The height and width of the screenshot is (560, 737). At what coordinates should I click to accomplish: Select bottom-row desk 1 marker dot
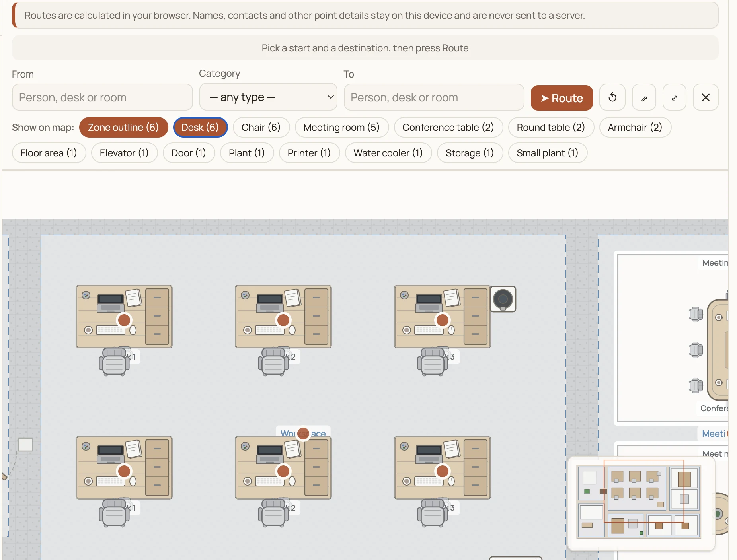(x=124, y=471)
